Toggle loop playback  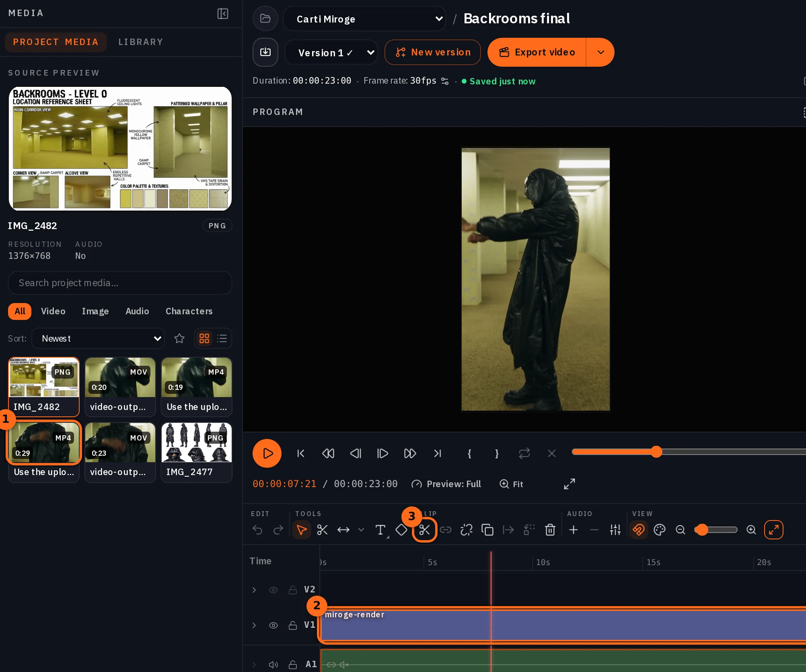click(x=524, y=453)
